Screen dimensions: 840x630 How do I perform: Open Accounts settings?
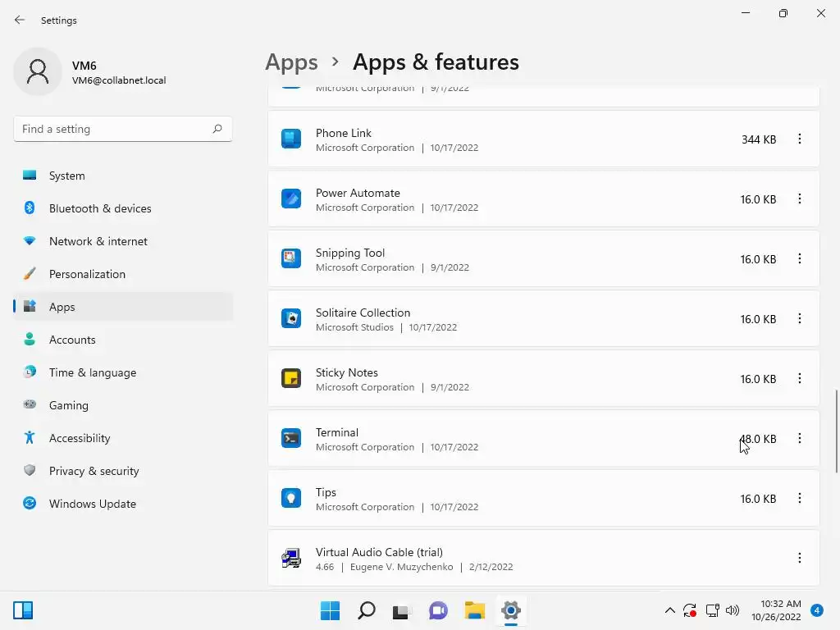tap(123, 340)
